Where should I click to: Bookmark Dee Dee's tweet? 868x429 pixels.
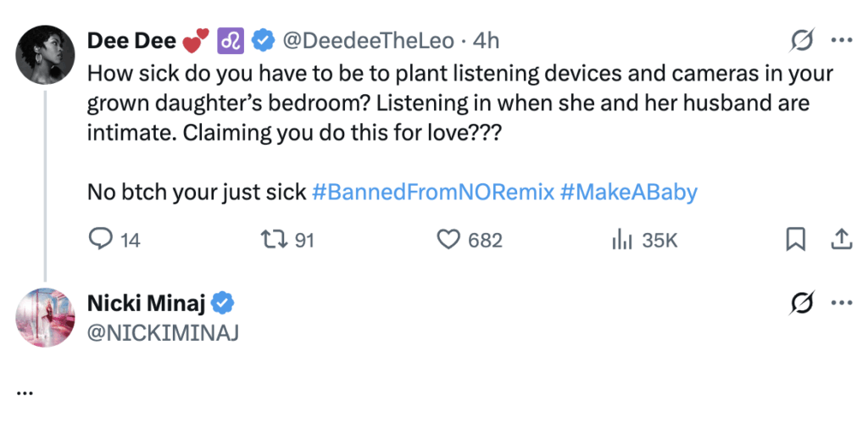coord(795,240)
